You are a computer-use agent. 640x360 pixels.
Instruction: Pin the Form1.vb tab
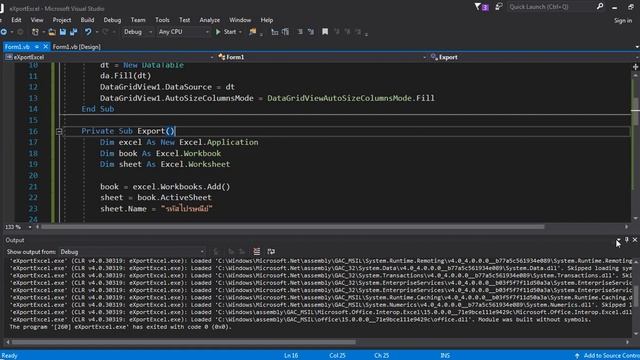[x=37, y=47]
